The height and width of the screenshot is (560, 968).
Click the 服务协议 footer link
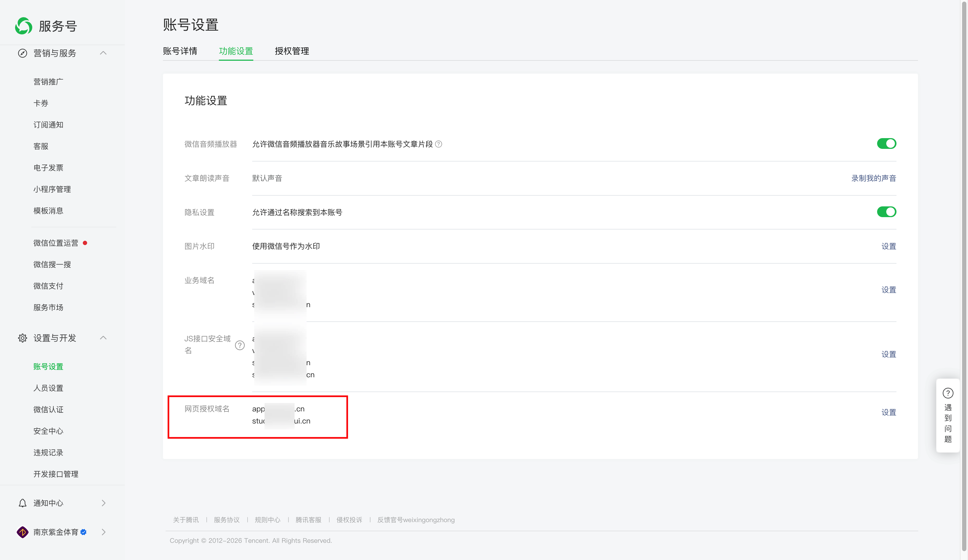tap(227, 520)
